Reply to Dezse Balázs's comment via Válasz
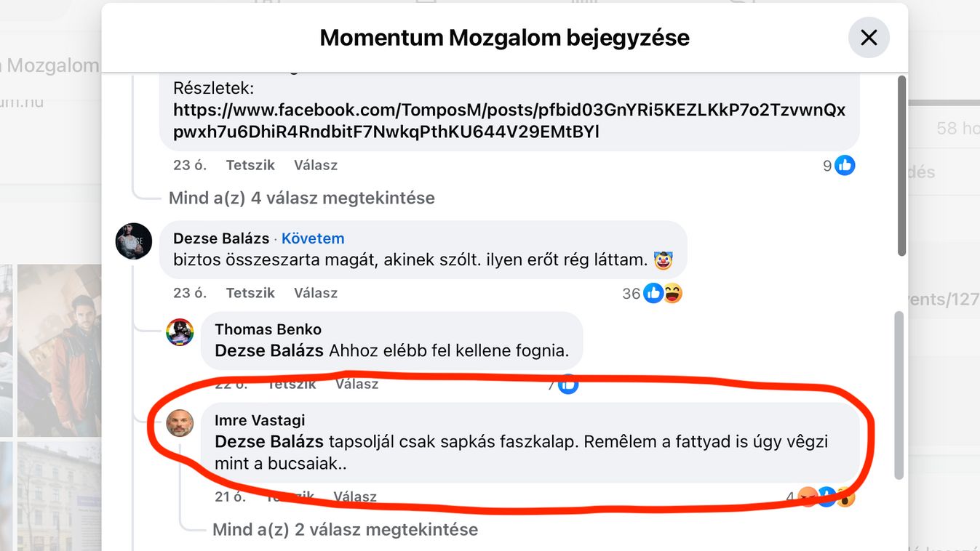Screen dimensions: 980x551 point(316,293)
